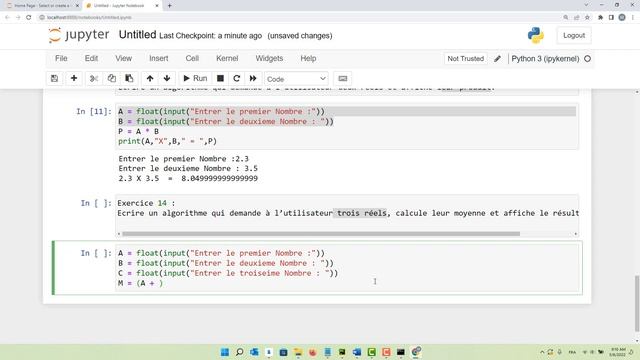Screen dimensions: 640x360
Task: Reload the page
Action: (29, 18)
